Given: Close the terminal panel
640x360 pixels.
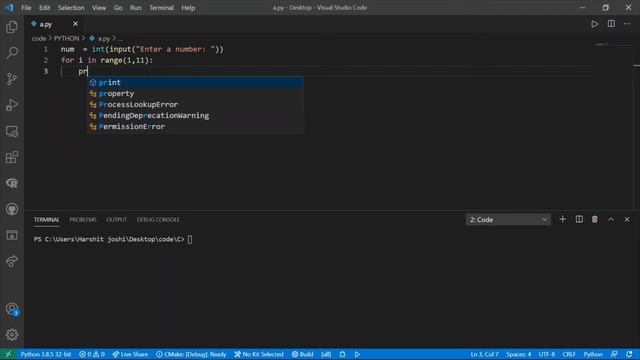Looking at the screenshot, I should 627,219.
